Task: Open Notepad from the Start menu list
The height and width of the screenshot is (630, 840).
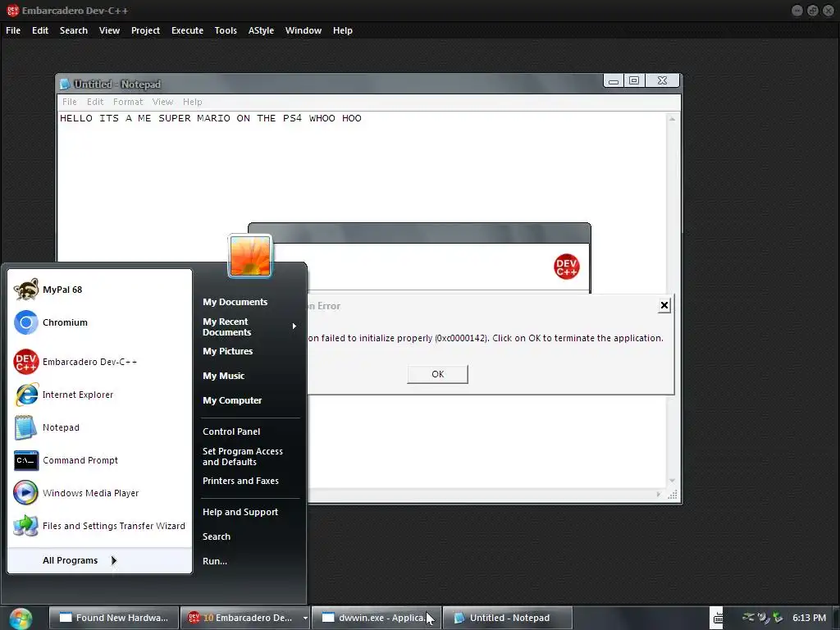Action: [47, 427]
